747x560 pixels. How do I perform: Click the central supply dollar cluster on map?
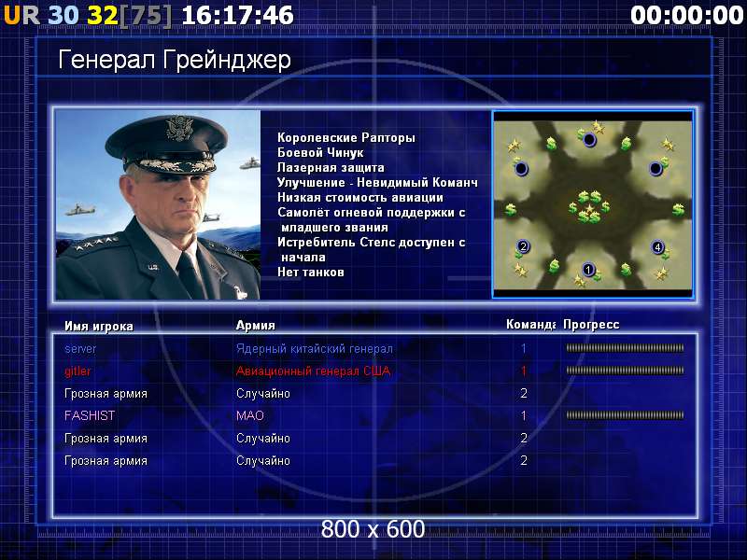589,207
